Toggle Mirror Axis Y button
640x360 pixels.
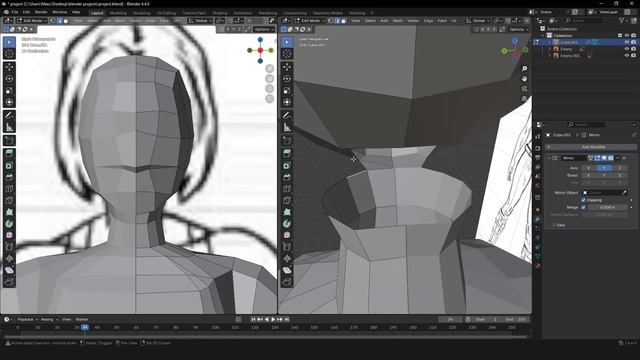pyautogui.click(x=604, y=168)
